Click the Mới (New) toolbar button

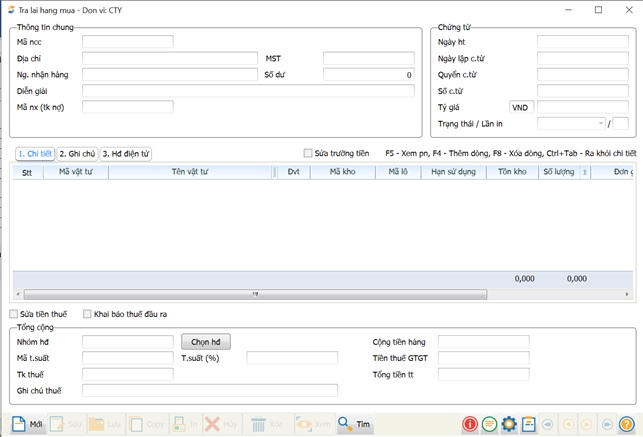[x=27, y=424]
